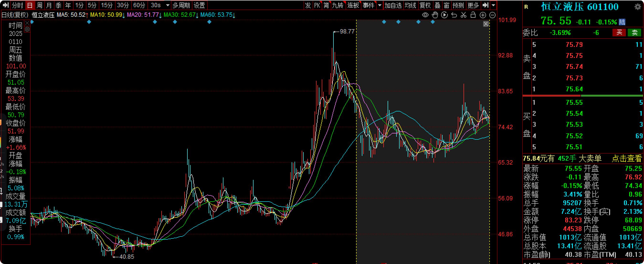Click the 叠 overlay button
This screenshot has height=264, width=644.
(438, 5)
